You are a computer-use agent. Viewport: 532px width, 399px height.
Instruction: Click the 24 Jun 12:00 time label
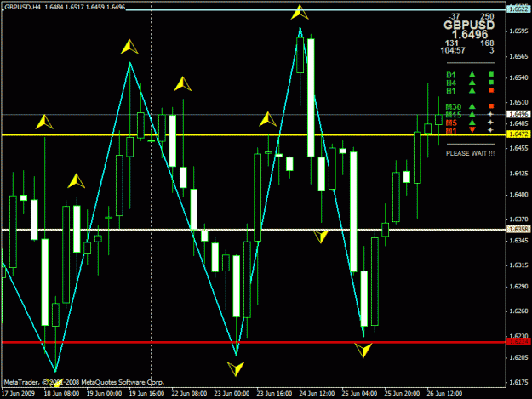pos(317,393)
